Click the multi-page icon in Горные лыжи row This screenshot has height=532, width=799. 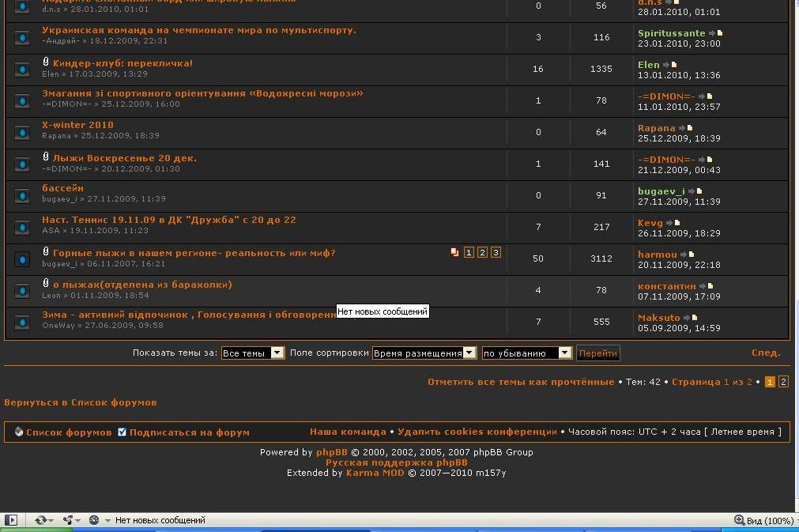pos(454,253)
